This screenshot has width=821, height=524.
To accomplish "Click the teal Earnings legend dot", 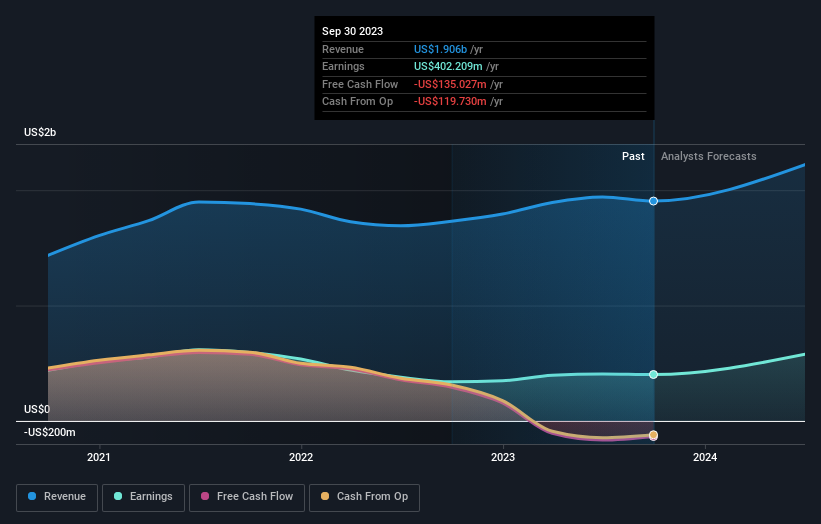I will 118,496.
